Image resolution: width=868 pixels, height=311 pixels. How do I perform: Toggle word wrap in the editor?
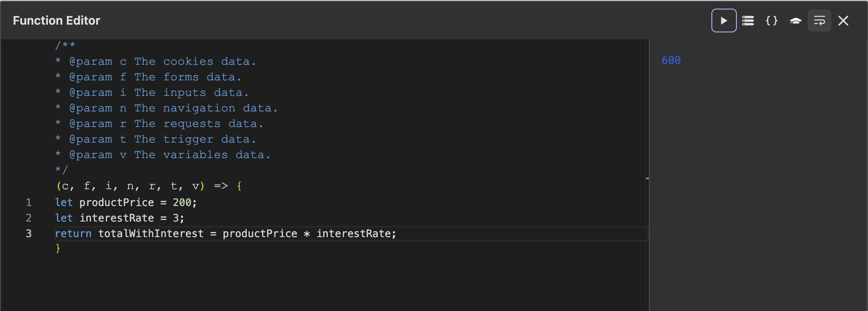point(819,21)
